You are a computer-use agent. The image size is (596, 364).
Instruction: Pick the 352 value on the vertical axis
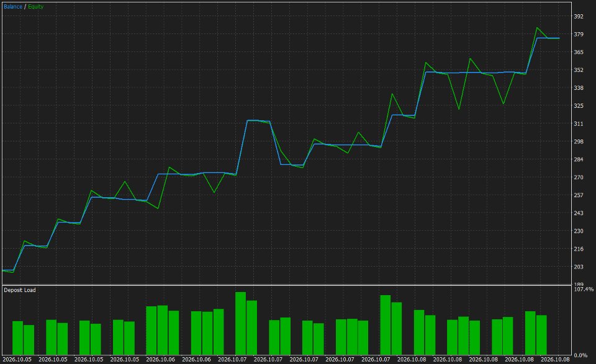579,70
